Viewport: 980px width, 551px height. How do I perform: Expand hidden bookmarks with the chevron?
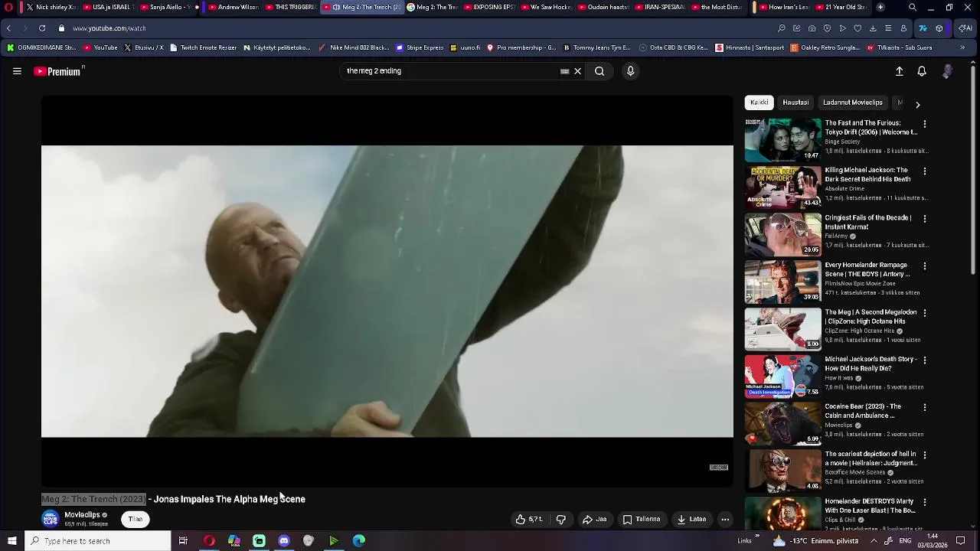pyautogui.click(x=962, y=47)
